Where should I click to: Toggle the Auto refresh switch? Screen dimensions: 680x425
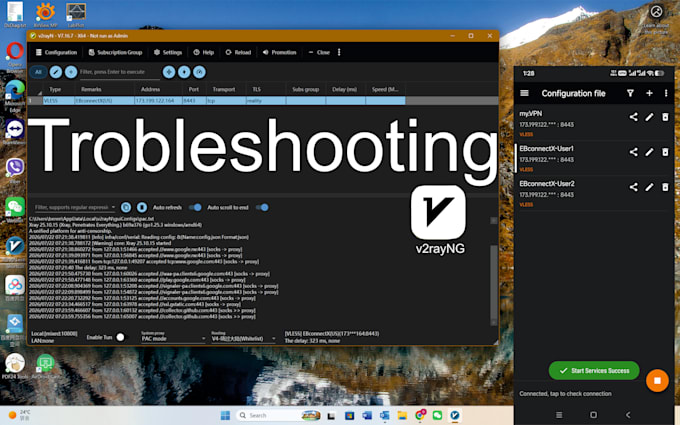[195, 207]
